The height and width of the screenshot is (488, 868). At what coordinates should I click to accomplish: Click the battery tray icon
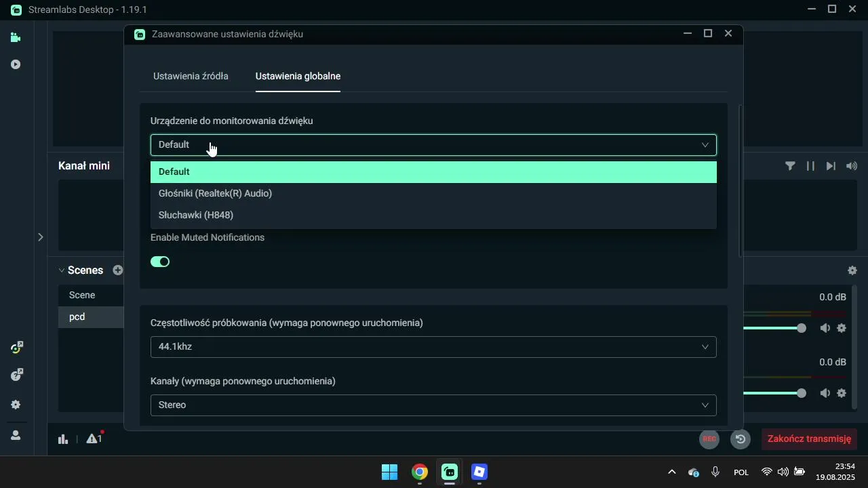(x=800, y=472)
